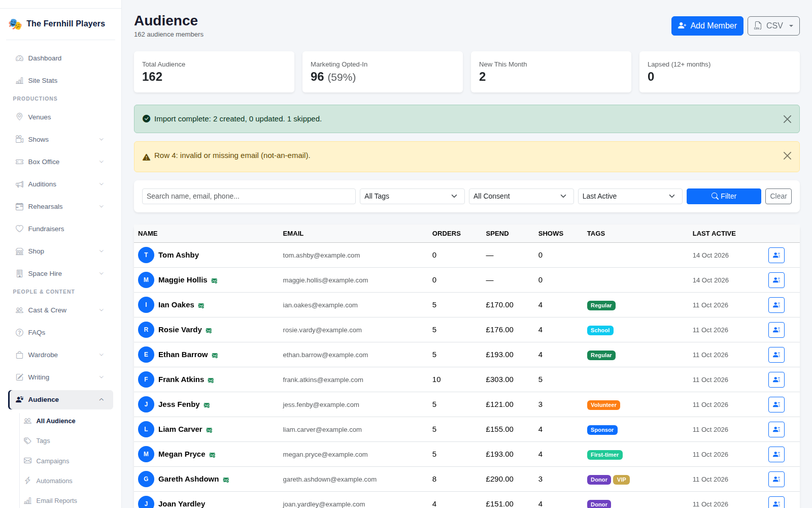Click the VIP tag on Gareth Ashdown

coord(621,480)
